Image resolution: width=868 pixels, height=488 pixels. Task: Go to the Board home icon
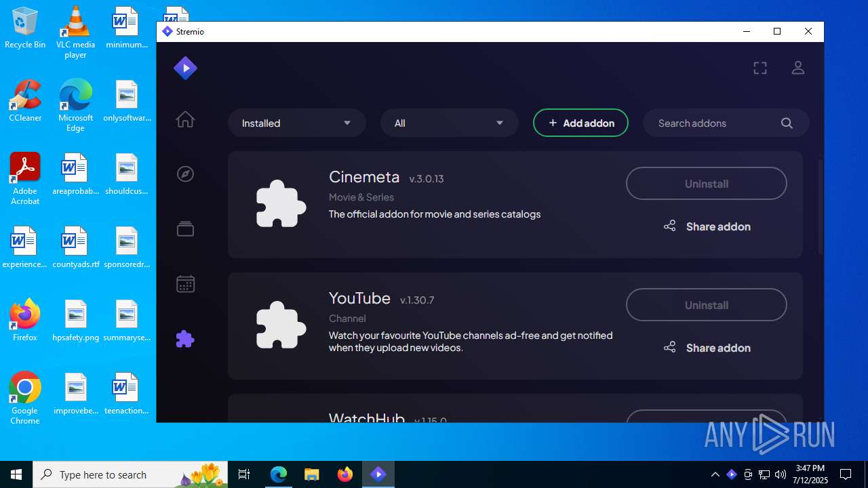tap(185, 119)
